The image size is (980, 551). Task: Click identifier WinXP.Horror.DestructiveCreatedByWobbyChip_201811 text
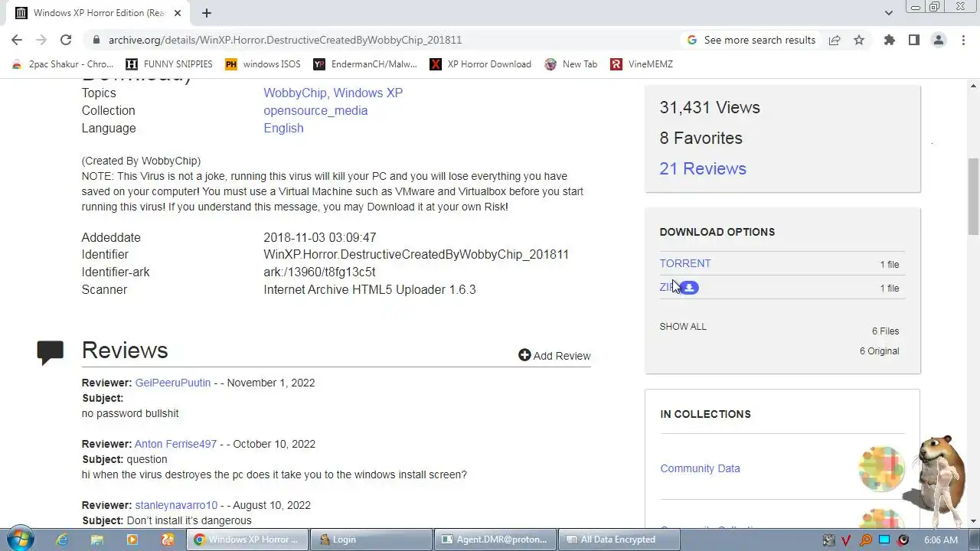pos(416,254)
